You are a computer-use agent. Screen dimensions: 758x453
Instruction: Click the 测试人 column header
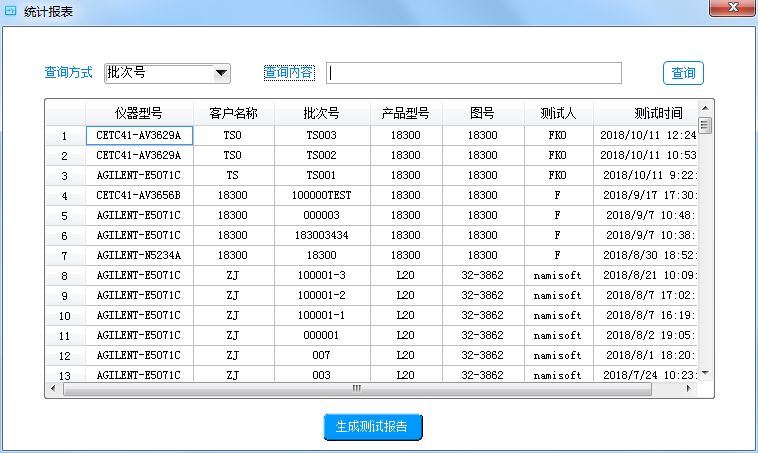click(x=558, y=113)
